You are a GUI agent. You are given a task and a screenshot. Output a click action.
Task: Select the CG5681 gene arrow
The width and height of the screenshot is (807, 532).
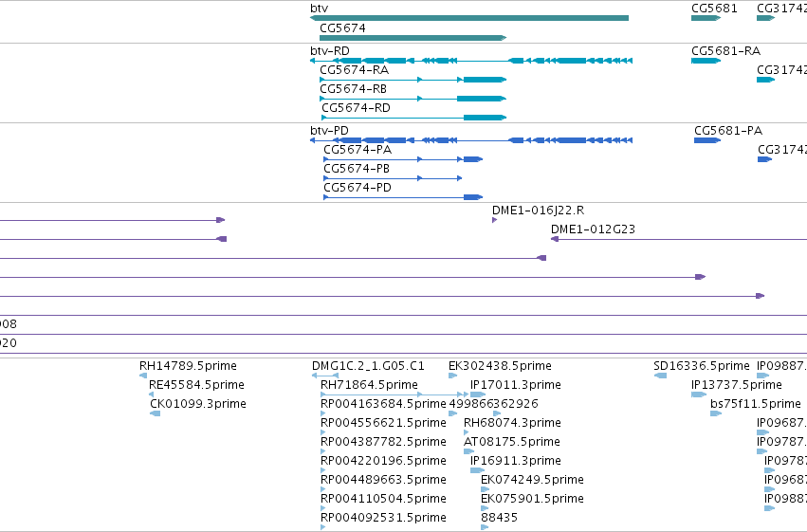click(x=706, y=18)
